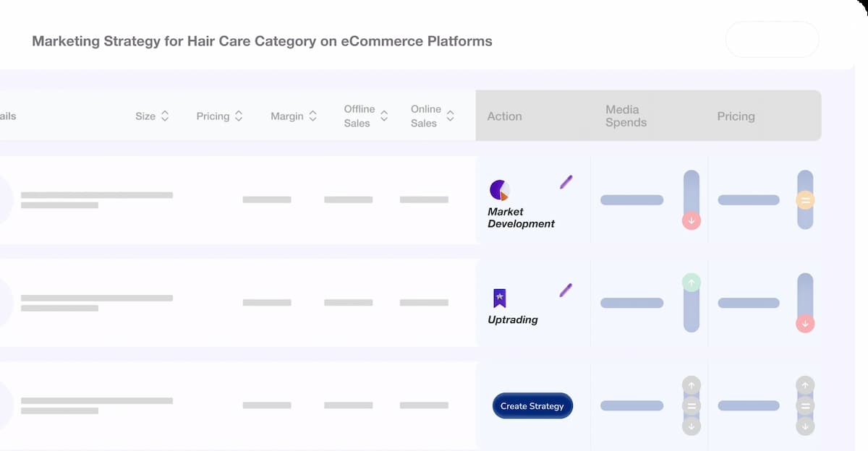Click the Market Development pie chart icon
Image resolution: width=868 pixels, height=451 pixels.
point(501,190)
